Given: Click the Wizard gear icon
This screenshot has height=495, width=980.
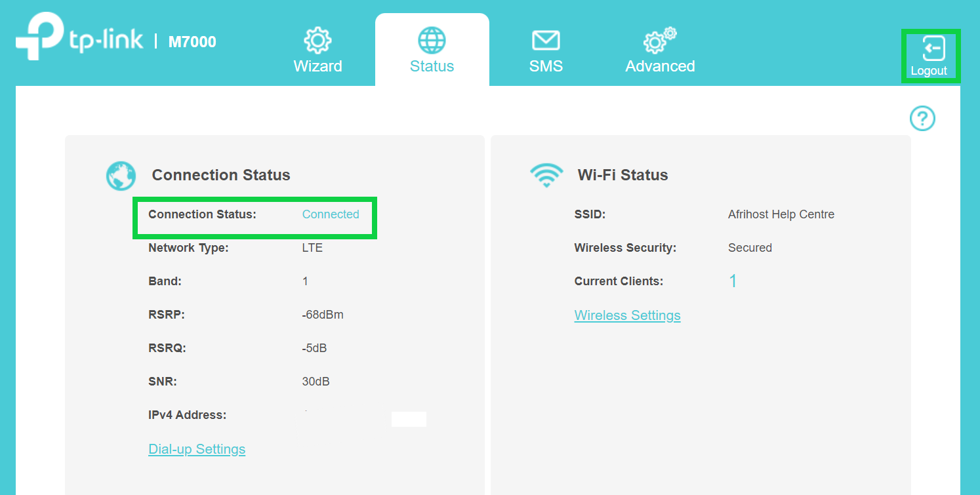Looking at the screenshot, I should 317,41.
